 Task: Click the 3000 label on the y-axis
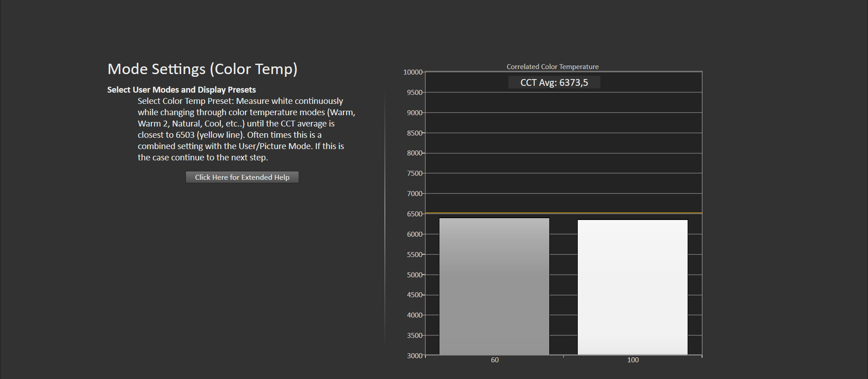tap(414, 356)
